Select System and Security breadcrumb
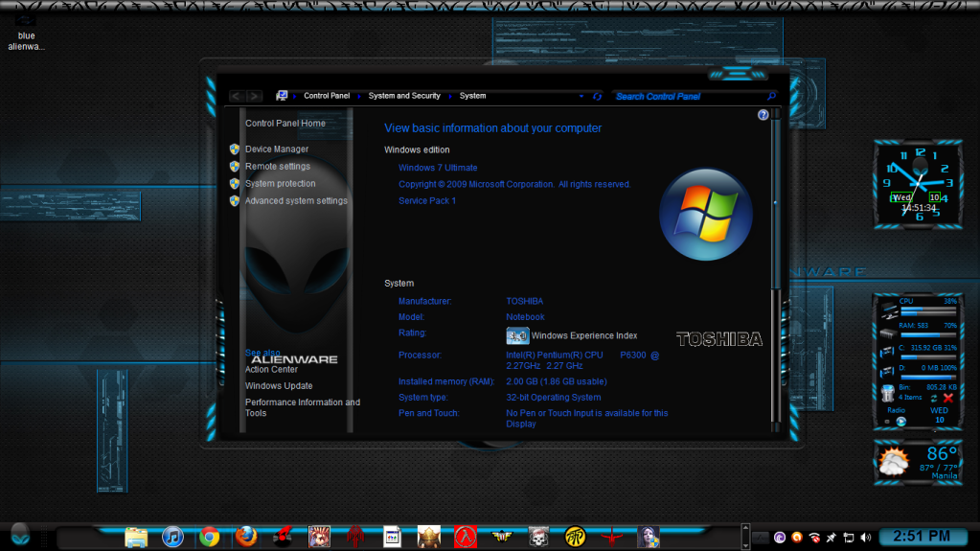Image resolution: width=980 pixels, height=551 pixels. pyautogui.click(x=404, y=96)
